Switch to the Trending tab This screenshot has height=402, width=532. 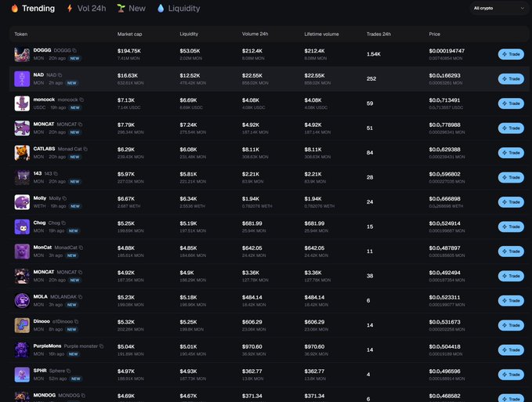[x=33, y=9]
